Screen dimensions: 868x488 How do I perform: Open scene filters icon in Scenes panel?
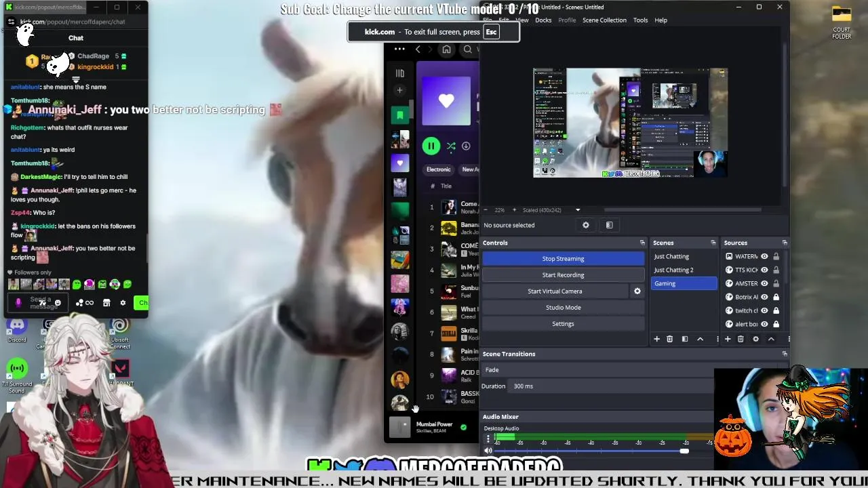coord(685,339)
